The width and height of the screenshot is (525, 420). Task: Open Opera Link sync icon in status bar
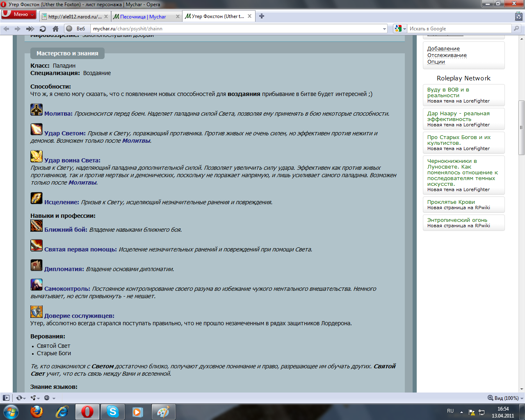[x=18, y=398]
